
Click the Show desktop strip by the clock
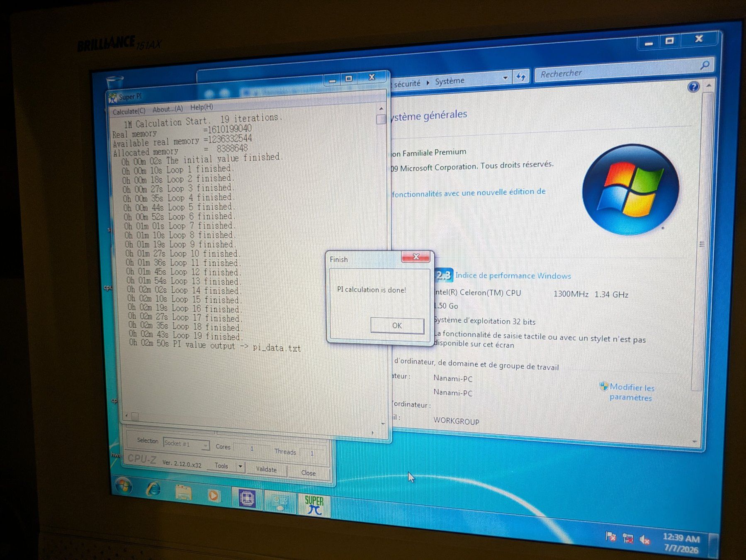tap(714, 546)
